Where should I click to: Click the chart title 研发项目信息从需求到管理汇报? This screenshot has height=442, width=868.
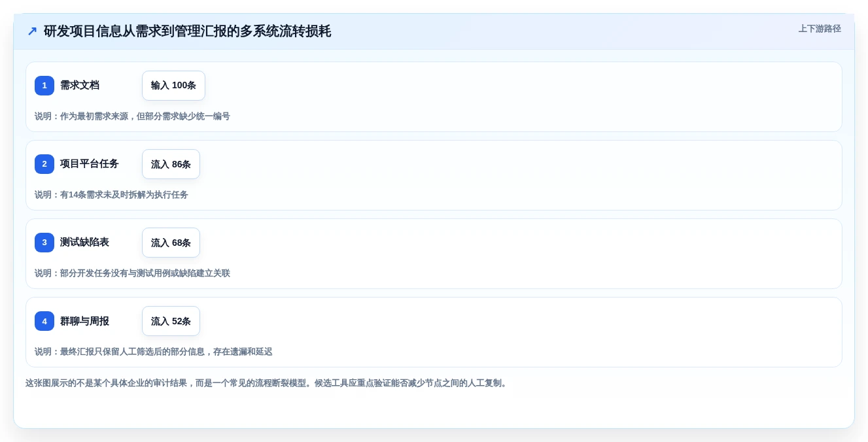pos(187,31)
